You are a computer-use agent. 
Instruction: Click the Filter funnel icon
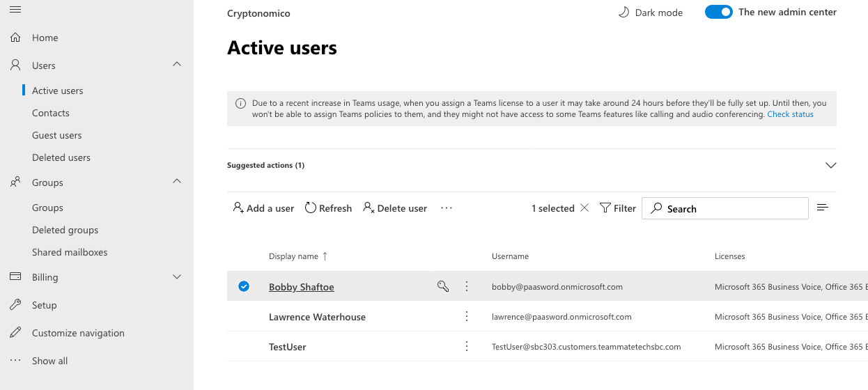(x=605, y=208)
